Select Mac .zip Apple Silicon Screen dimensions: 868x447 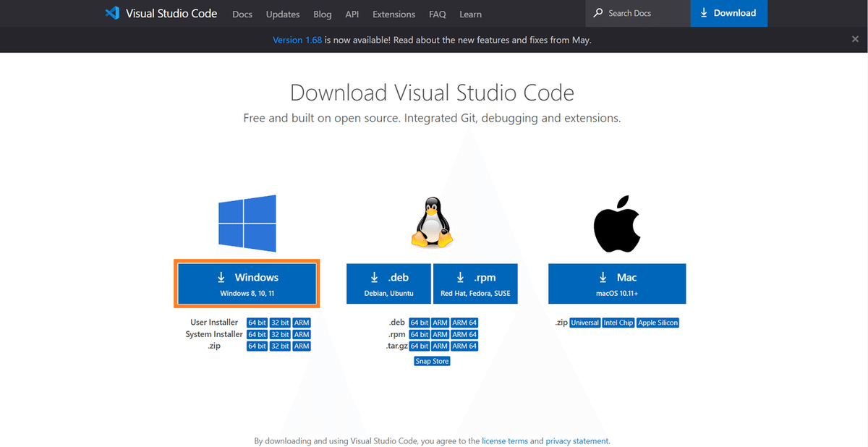pyautogui.click(x=658, y=323)
